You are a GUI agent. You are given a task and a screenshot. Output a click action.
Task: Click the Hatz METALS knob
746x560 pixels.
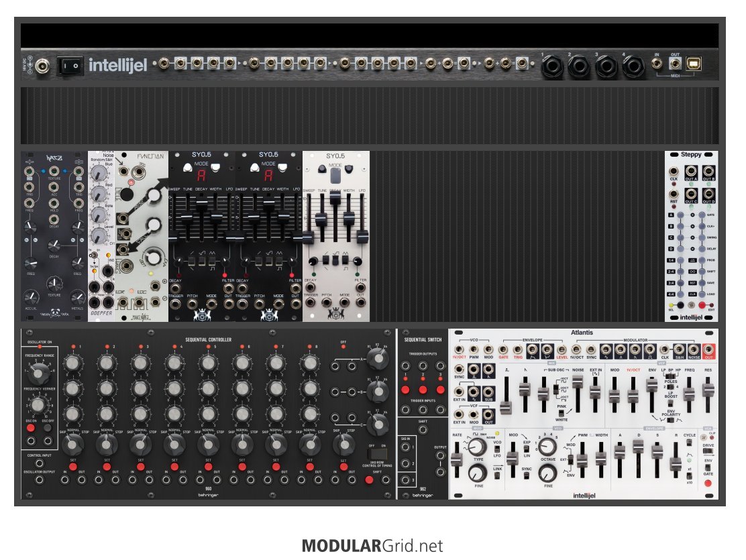coord(78,298)
